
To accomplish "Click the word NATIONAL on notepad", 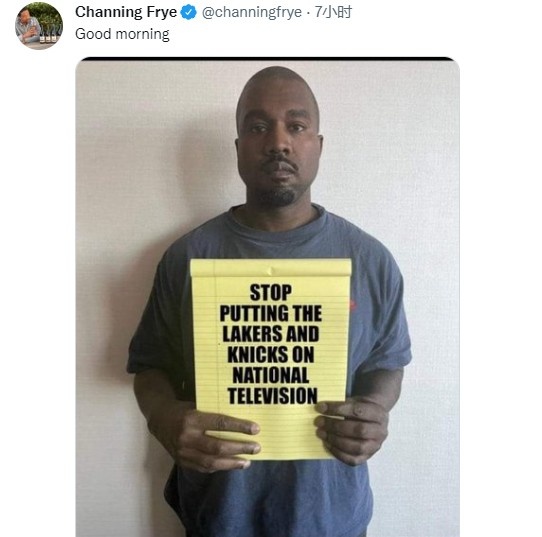I will [x=271, y=375].
